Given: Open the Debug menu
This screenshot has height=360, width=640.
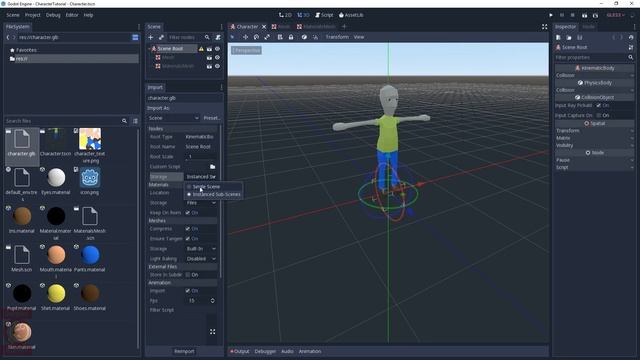Looking at the screenshot, I should point(53,15).
